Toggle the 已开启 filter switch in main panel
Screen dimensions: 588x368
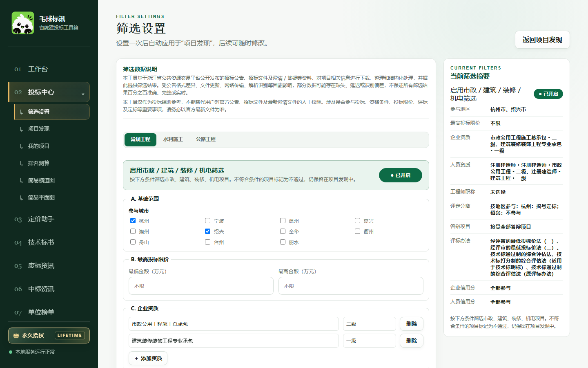click(x=401, y=175)
